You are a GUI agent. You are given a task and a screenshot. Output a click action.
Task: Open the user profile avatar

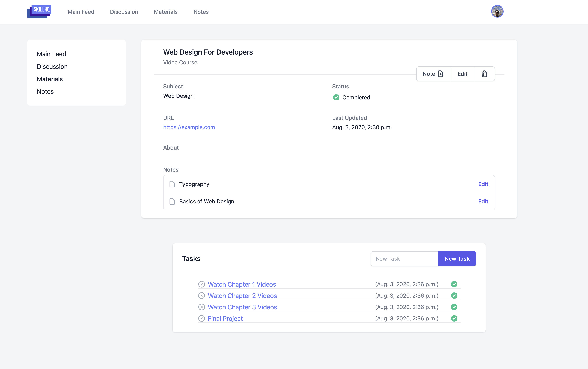click(x=497, y=11)
